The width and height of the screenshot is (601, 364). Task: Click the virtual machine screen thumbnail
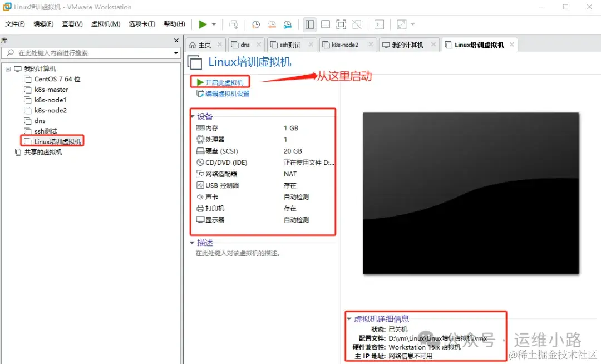(x=471, y=193)
